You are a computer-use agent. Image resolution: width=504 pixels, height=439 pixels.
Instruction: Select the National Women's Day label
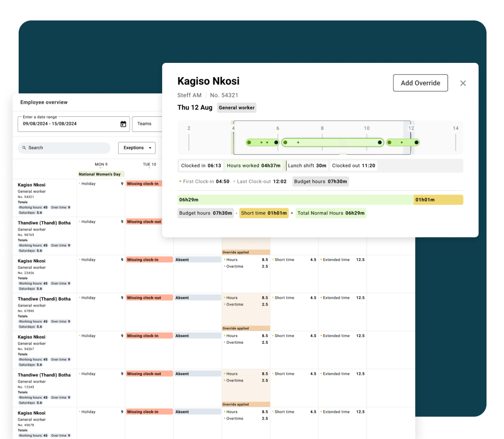[x=101, y=174]
